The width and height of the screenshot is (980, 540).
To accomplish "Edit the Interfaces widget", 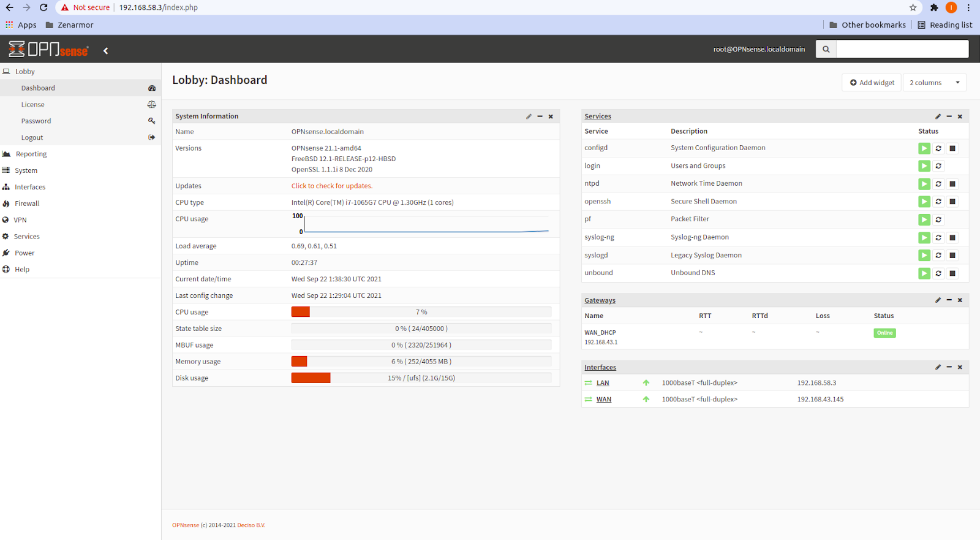I will [x=938, y=367].
